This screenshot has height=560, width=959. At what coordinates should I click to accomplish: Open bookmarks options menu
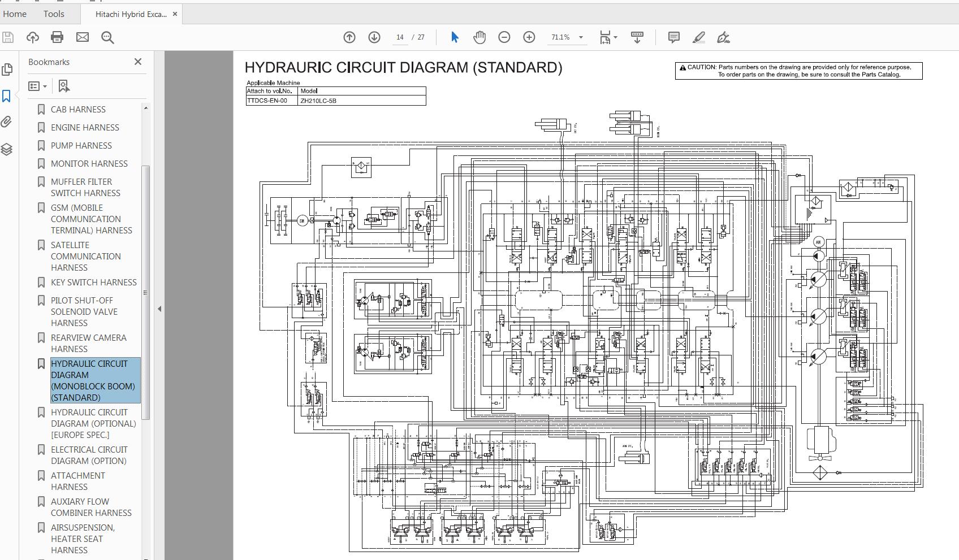(37, 86)
